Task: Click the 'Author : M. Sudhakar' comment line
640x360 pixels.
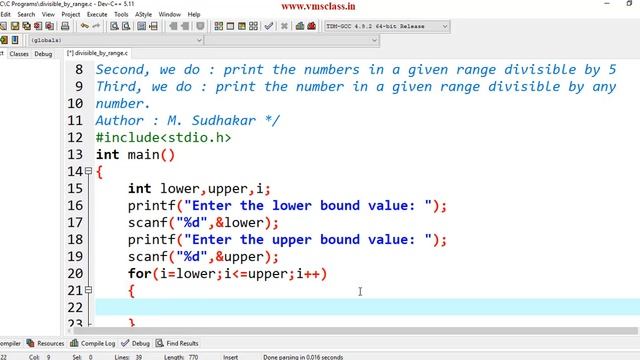Action: click(188, 120)
